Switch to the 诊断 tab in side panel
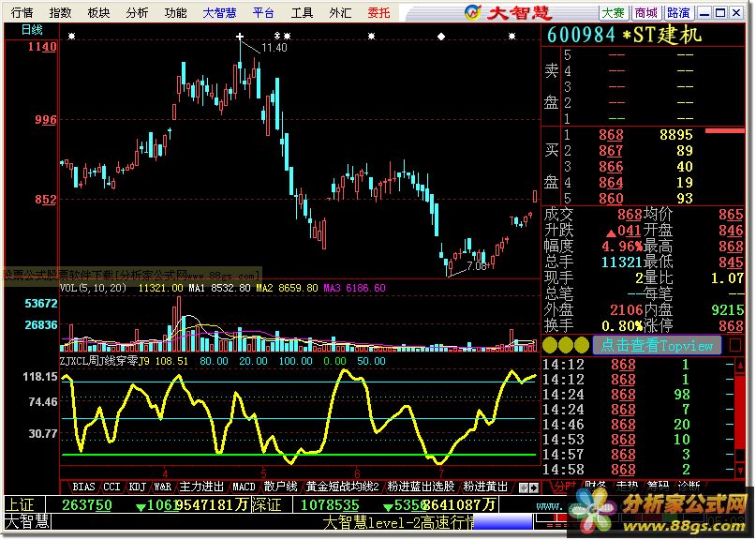 coord(689,486)
